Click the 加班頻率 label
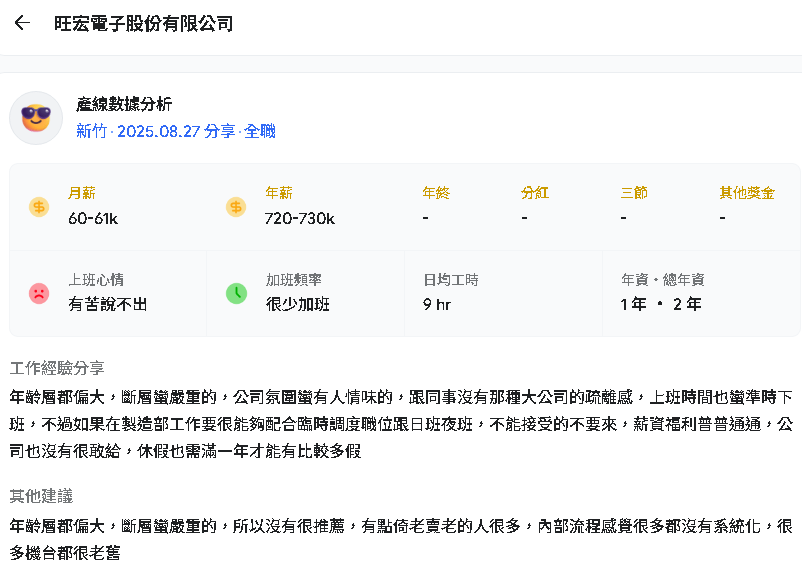Viewport: 802px width, 575px height. tap(294, 280)
